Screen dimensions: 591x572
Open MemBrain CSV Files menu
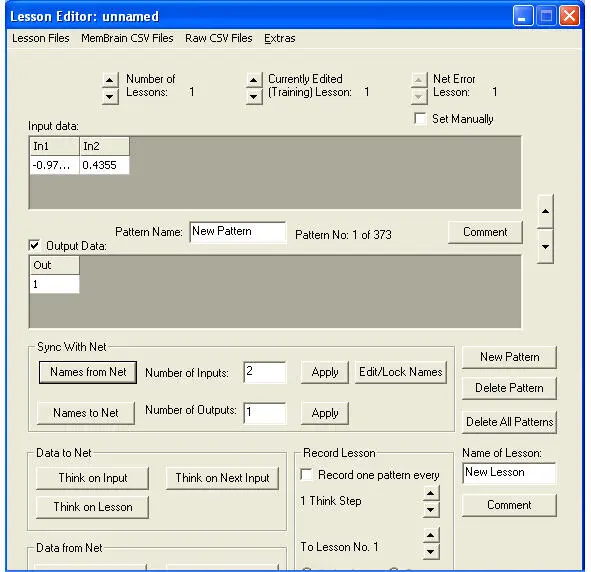(127, 38)
